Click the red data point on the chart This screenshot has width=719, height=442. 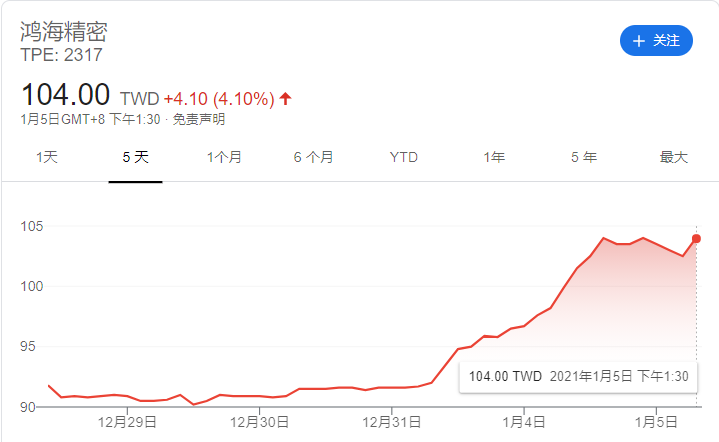coord(696,238)
